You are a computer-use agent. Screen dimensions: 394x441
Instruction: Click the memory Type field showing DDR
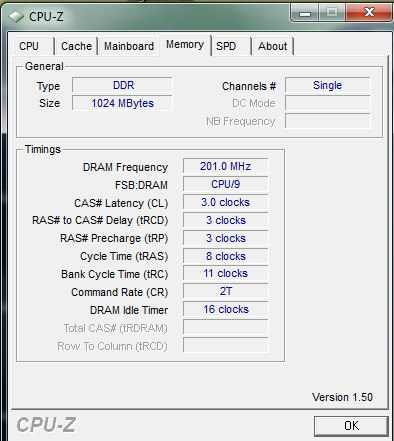click(122, 85)
